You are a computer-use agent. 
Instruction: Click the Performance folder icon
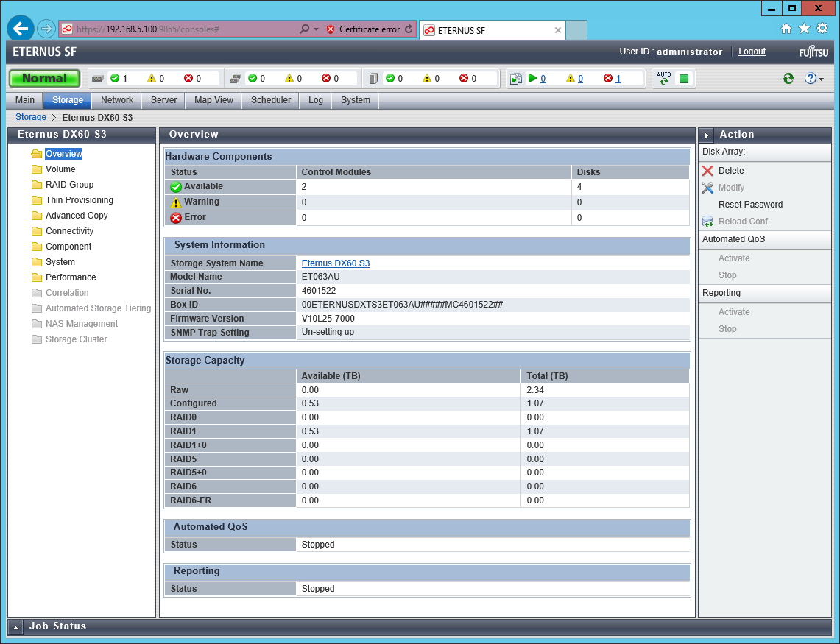click(37, 277)
